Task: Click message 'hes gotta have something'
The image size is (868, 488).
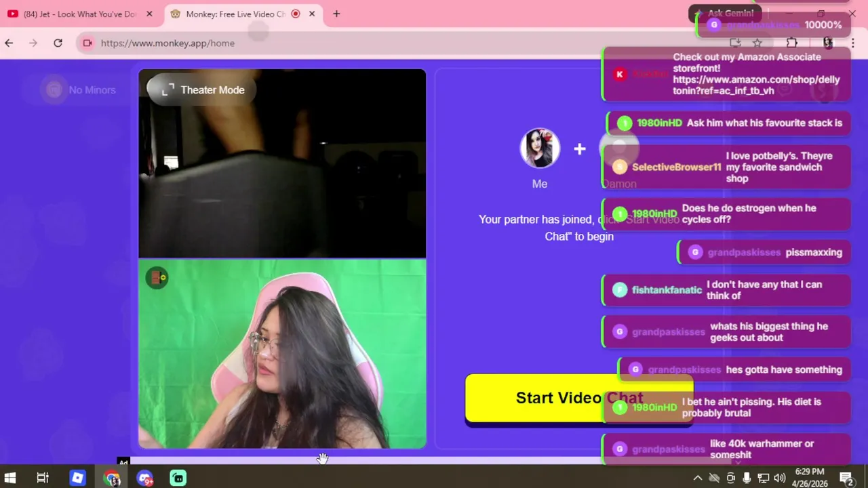Action: [x=784, y=369]
